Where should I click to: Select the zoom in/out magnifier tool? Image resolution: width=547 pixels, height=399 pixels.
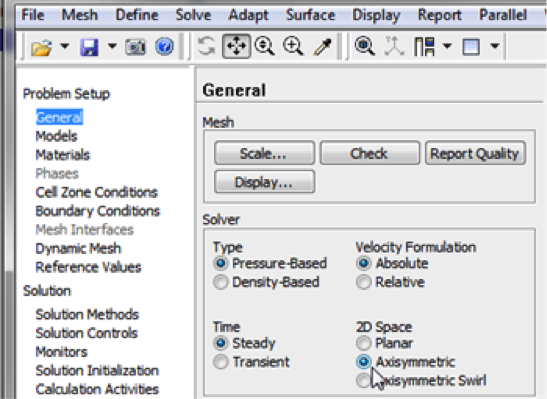point(264,46)
